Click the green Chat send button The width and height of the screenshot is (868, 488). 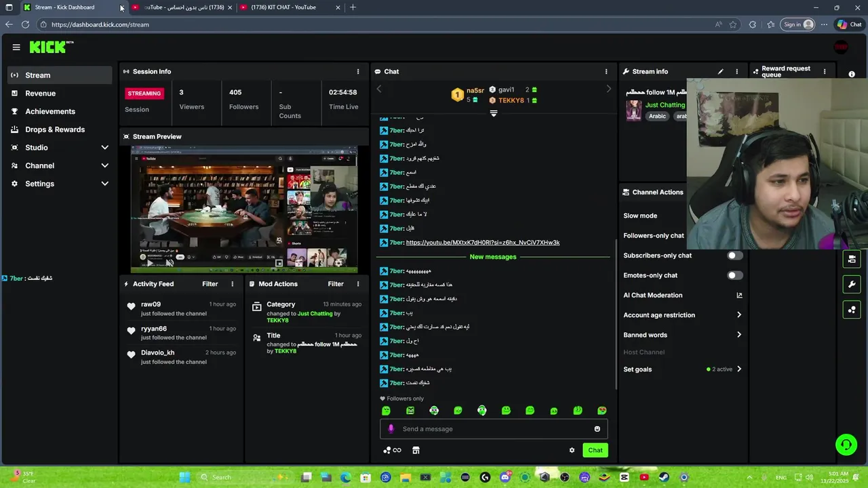tap(595, 450)
